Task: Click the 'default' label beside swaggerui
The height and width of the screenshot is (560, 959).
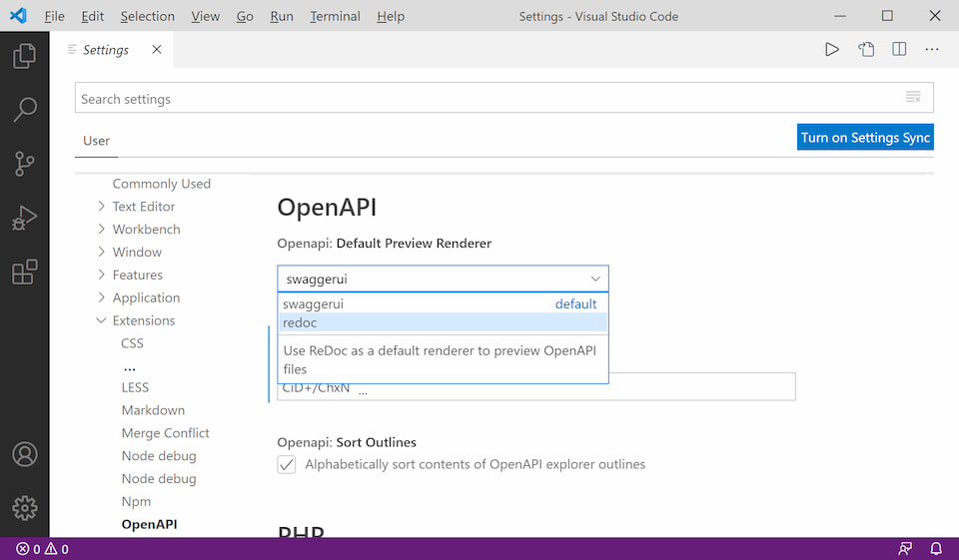Action: [x=575, y=303]
